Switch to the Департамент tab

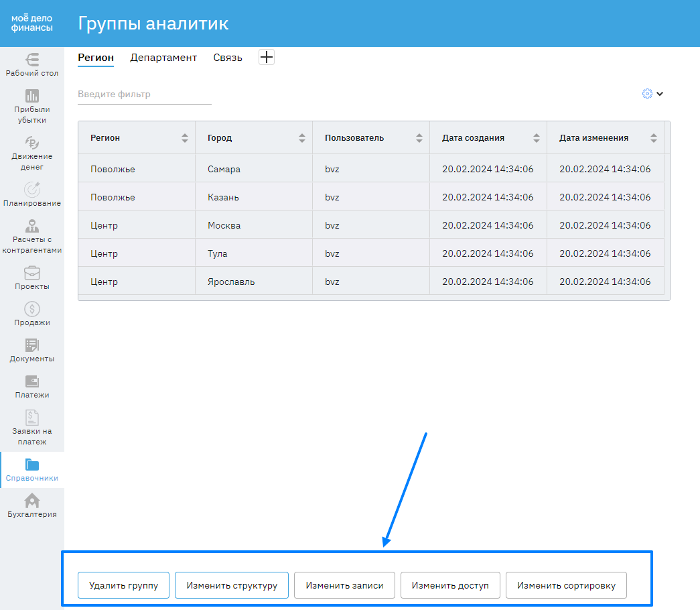click(x=163, y=58)
